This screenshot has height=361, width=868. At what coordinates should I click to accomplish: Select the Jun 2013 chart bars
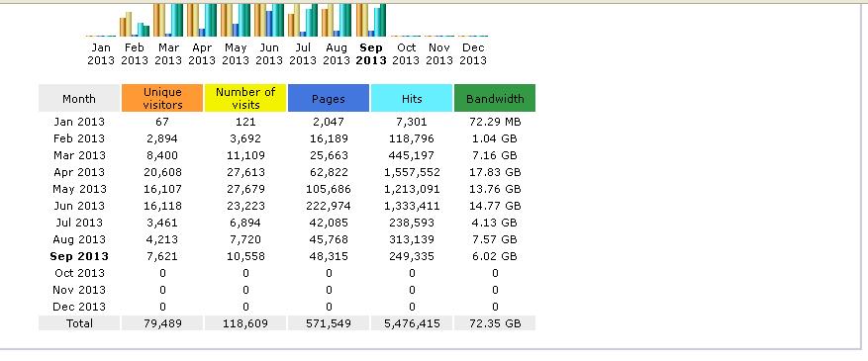tap(269, 20)
